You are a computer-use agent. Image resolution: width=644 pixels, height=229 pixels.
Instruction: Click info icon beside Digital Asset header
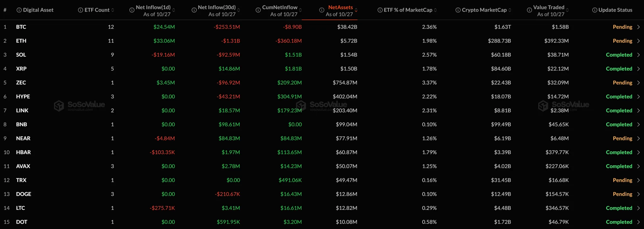click(x=19, y=10)
